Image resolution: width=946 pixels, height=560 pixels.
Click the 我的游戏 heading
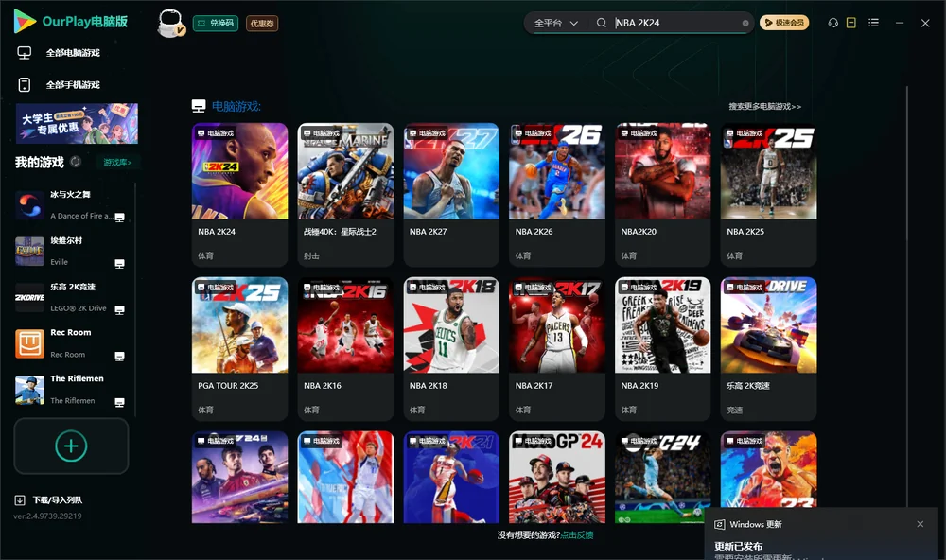(39, 162)
